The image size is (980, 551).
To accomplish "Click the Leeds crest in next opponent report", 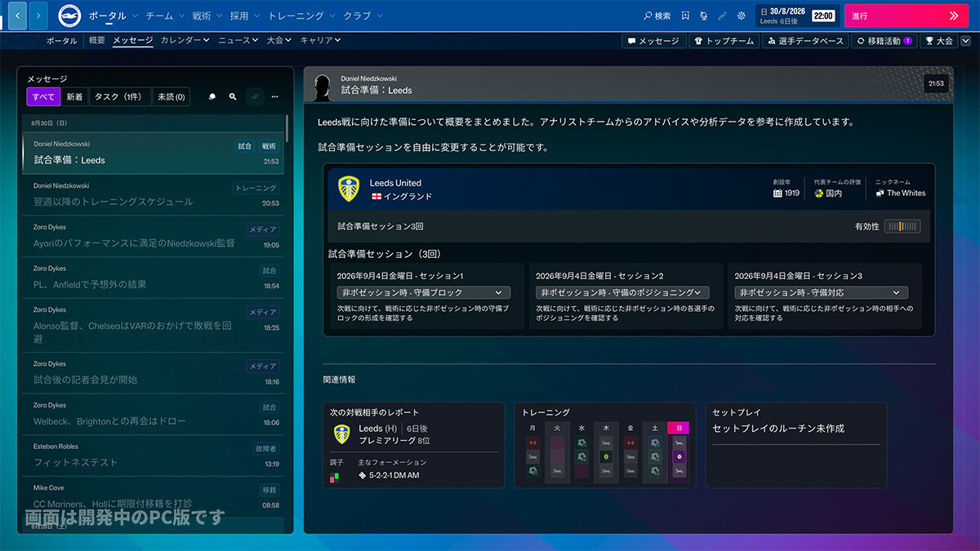I will (341, 434).
